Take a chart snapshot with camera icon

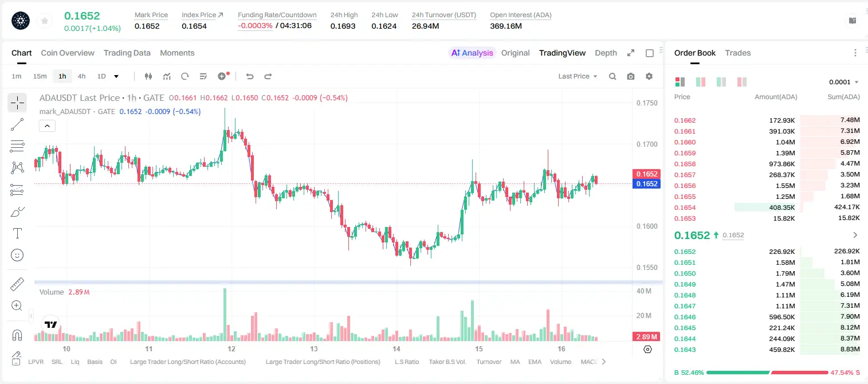(631, 76)
